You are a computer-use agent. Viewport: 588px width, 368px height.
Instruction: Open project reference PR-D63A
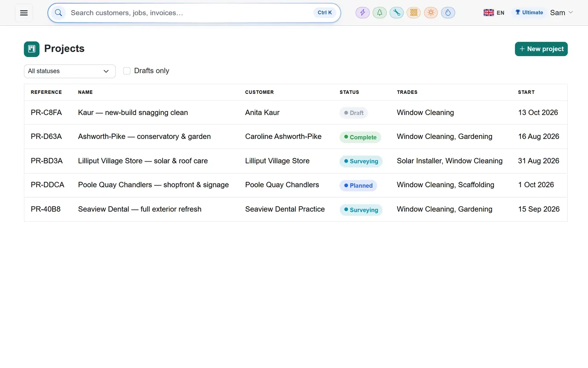(x=46, y=137)
